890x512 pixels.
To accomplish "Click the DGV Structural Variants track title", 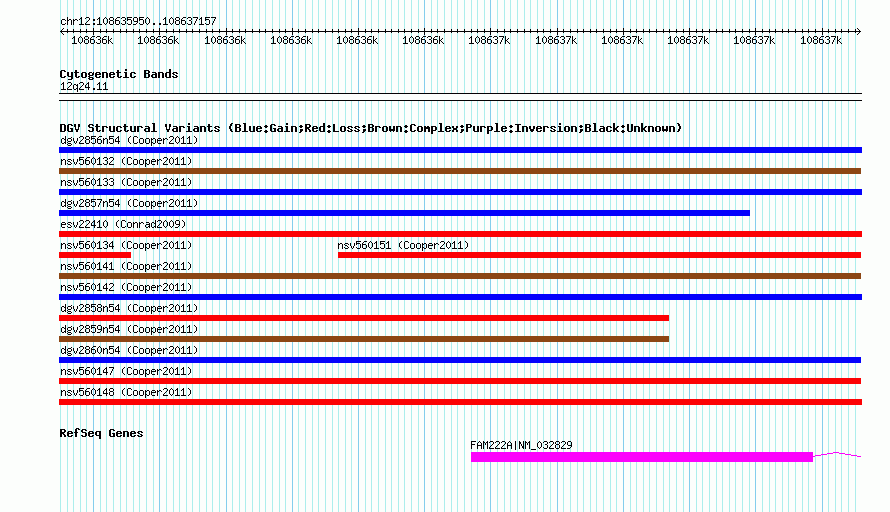I will (x=371, y=128).
